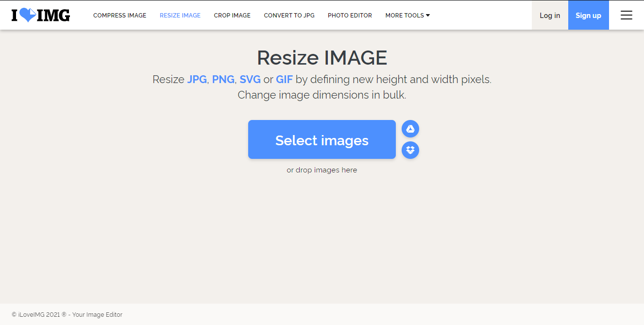Follow the PNG link

(223, 79)
